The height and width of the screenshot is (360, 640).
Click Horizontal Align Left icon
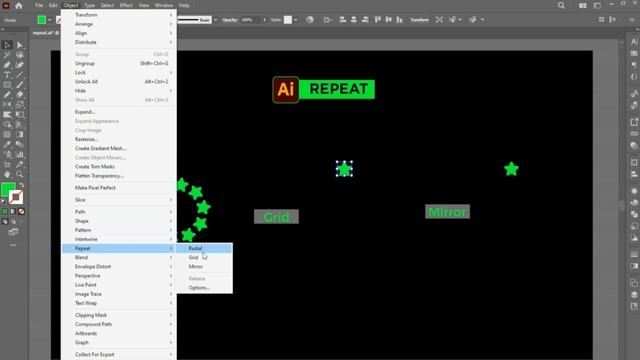tap(342, 20)
